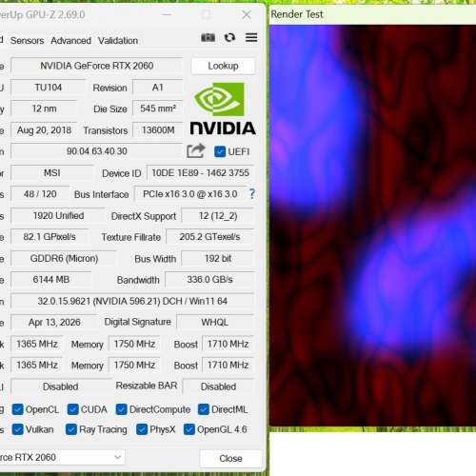The width and height of the screenshot is (476, 476).
Task: Click the DirectX Support value 12 (12_2)
Action: point(218,216)
